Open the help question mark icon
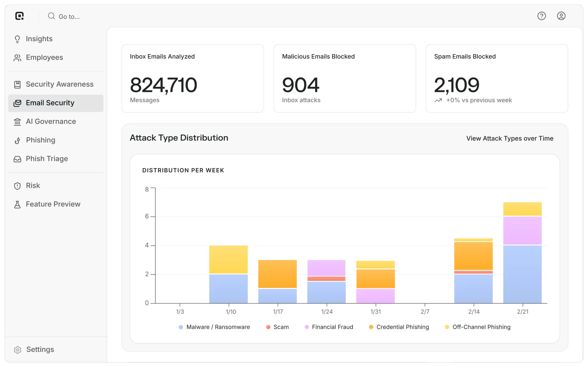The image size is (588, 367). pyautogui.click(x=542, y=16)
